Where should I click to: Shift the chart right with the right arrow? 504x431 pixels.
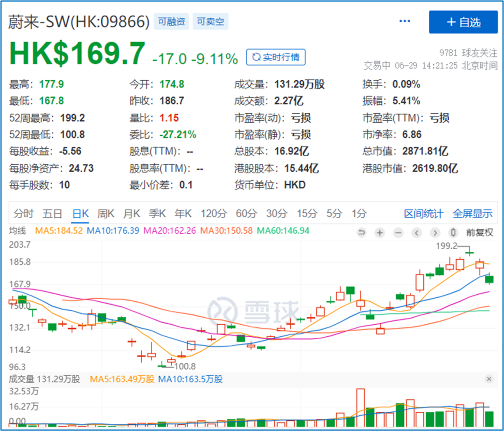[434, 233]
